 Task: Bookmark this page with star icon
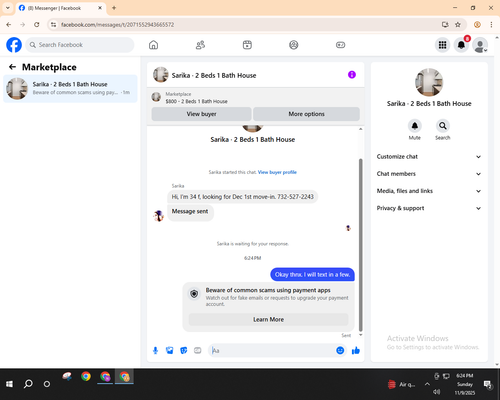click(x=458, y=25)
